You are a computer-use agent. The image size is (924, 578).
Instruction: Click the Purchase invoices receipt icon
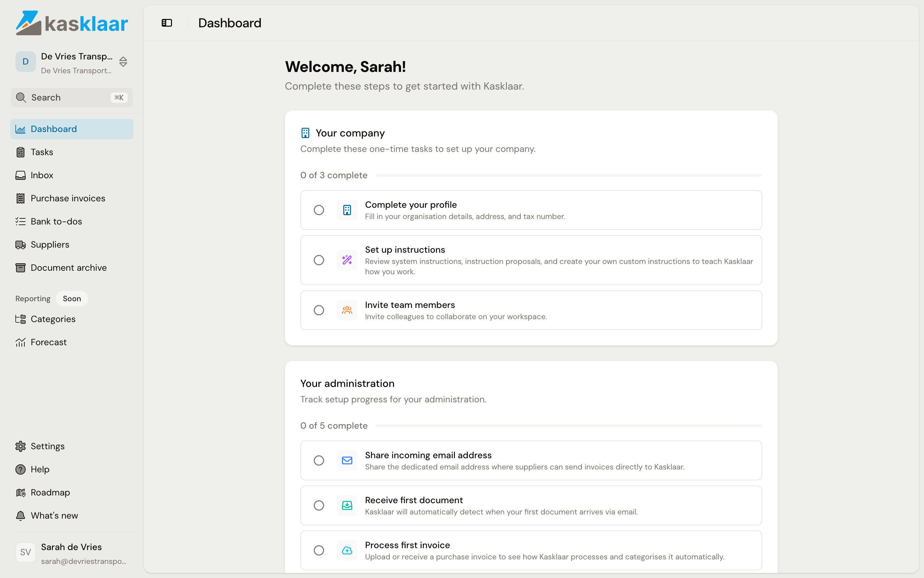[21, 198]
